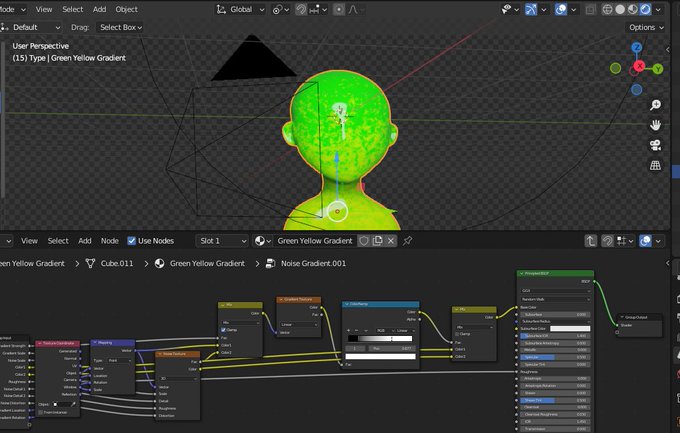Open the viewport Add menu
This screenshot has height=433, width=680.
point(99,9)
